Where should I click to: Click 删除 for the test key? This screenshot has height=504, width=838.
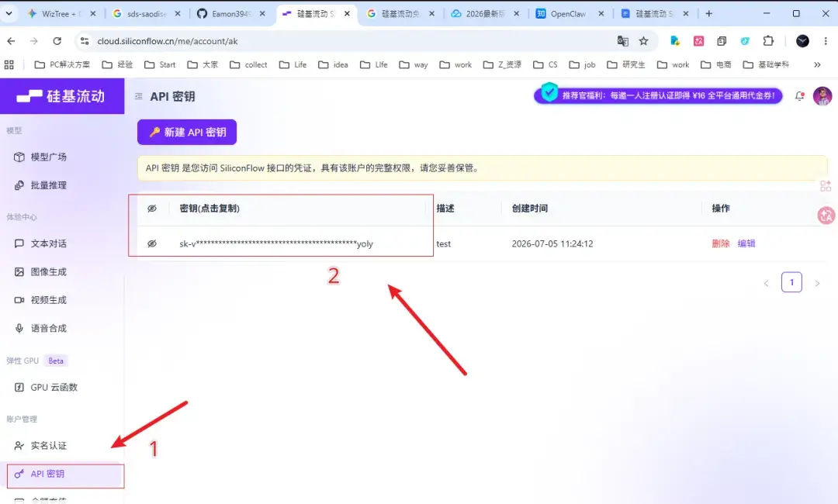click(720, 243)
